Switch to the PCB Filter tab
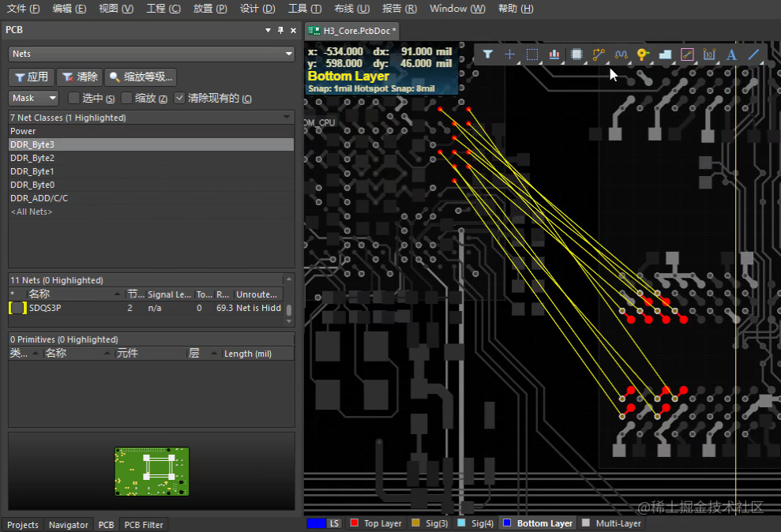The width and height of the screenshot is (781, 532). (x=143, y=524)
